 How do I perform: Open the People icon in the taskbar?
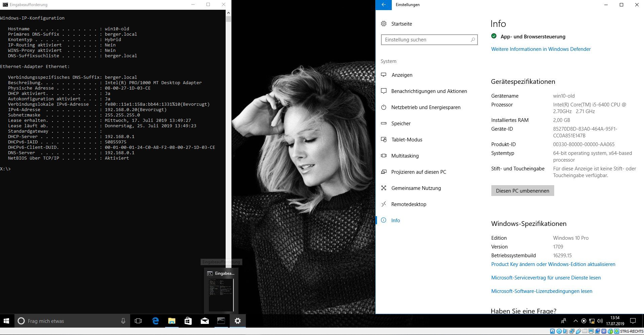pyautogui.click(x=564, y=321)
